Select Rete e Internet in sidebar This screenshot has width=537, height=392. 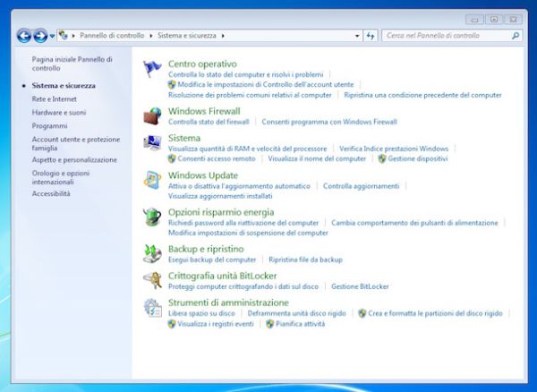[54, 98]
